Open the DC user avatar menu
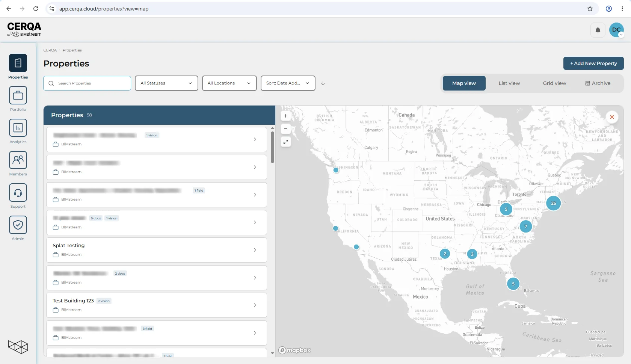The image size is (631, 364). coord(616,30)
